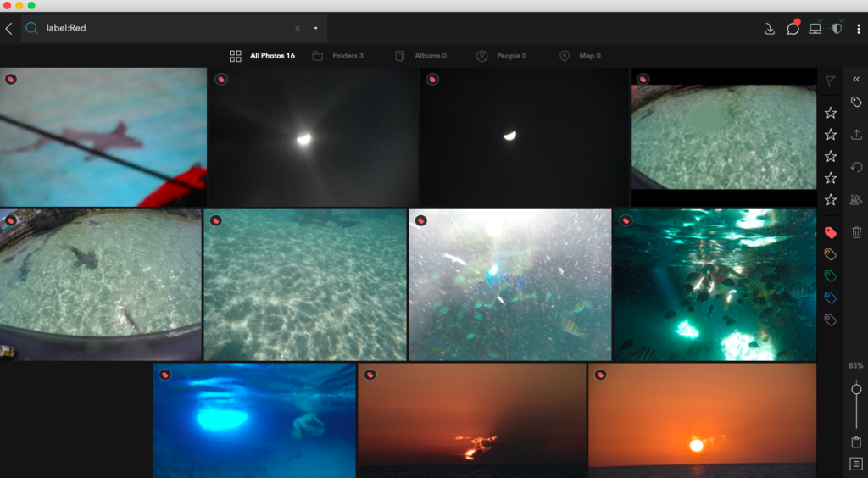Open the people tagging icon

pos(856,200)
